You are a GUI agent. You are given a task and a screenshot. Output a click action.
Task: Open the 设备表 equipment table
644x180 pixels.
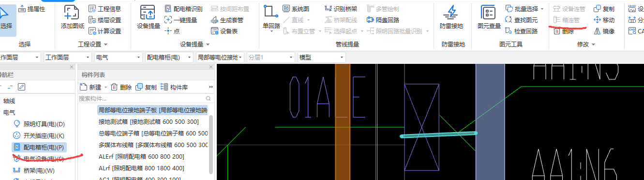[x=225, y=31]
